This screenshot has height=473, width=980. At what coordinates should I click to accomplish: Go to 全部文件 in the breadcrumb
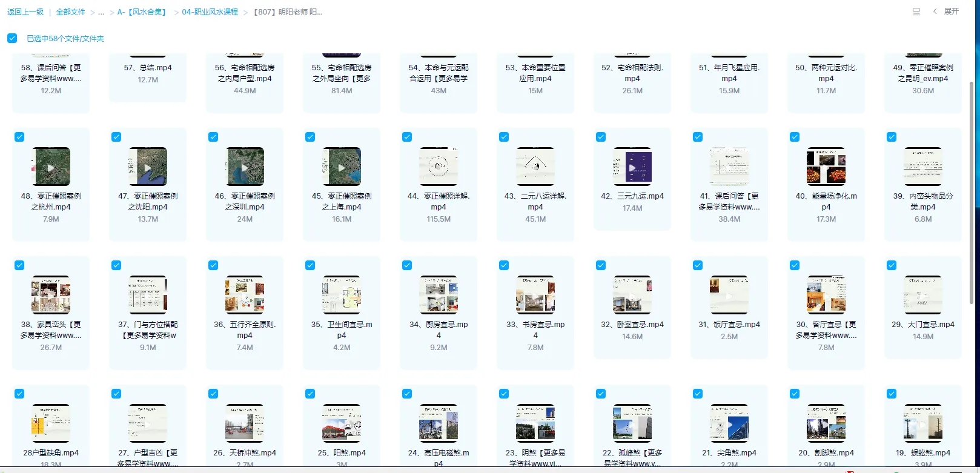(71, 12)
